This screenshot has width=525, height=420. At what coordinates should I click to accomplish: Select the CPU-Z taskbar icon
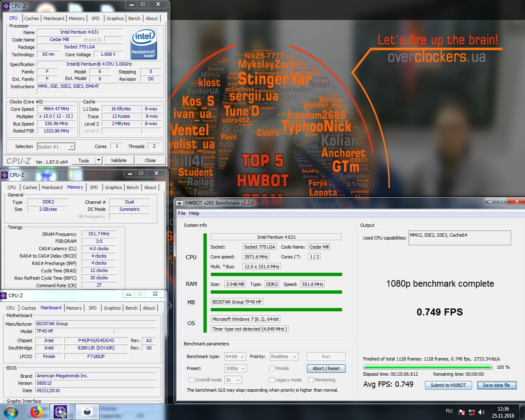point(60,412)
